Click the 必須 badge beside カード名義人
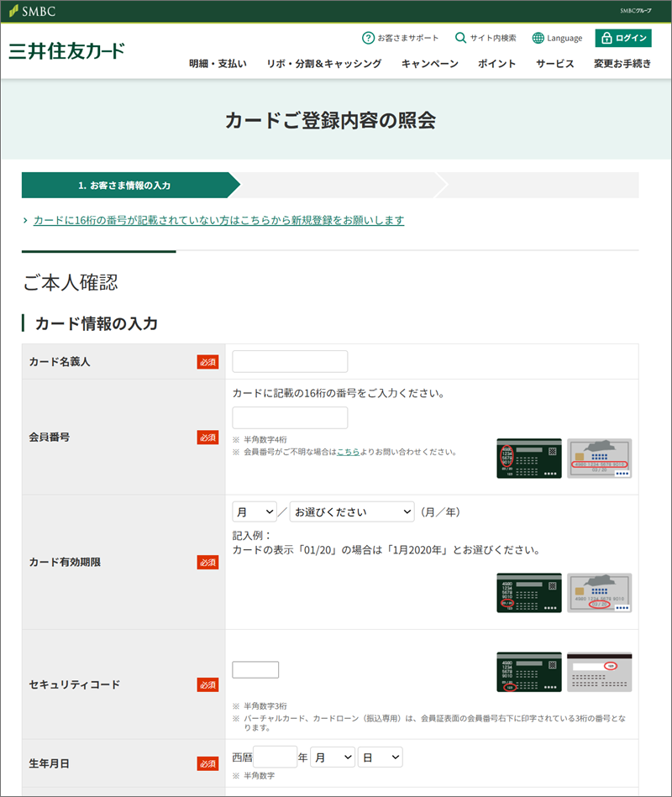The height and width of the screenshot is (797, 672). coord(208,362)
